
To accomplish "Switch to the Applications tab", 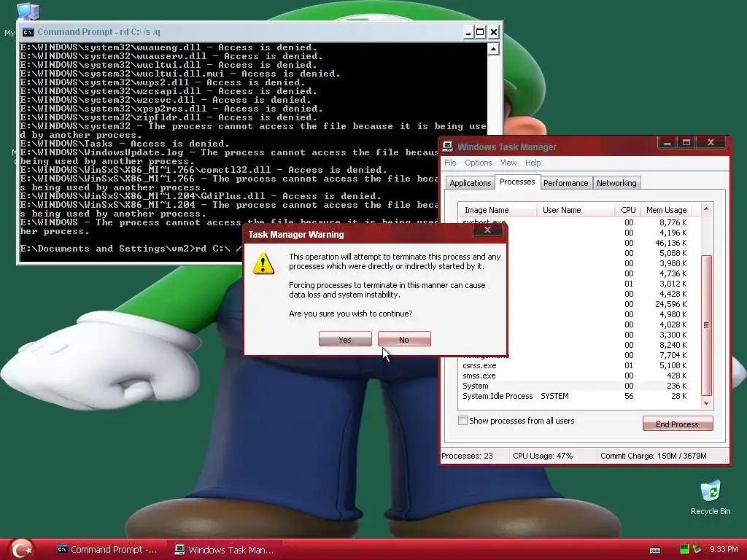I will [x=471, y=183].
